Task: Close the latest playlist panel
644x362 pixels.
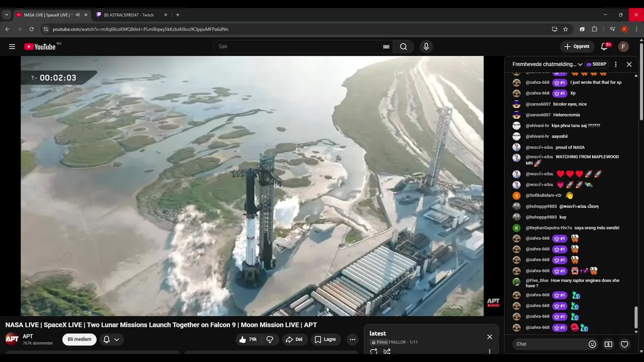Action: [490, 337]
